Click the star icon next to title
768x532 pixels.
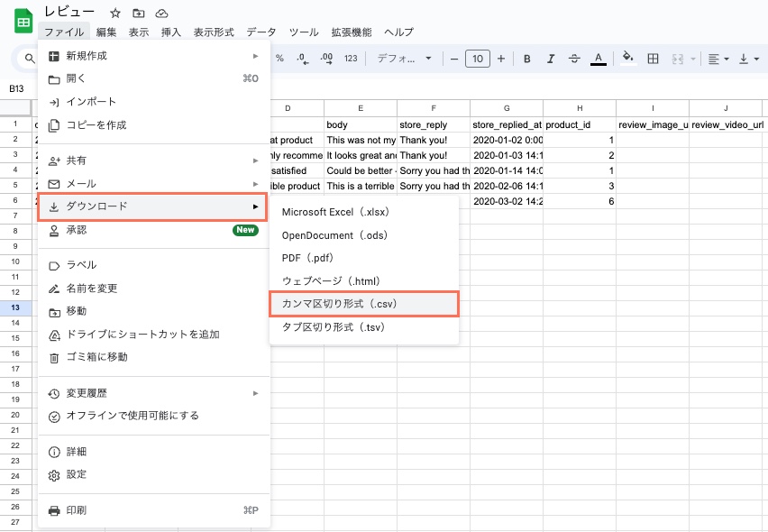pyautogui.click(x=115, y=13)
